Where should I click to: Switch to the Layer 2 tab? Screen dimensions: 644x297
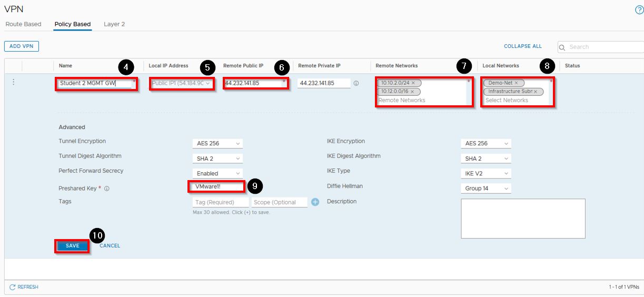114,24
